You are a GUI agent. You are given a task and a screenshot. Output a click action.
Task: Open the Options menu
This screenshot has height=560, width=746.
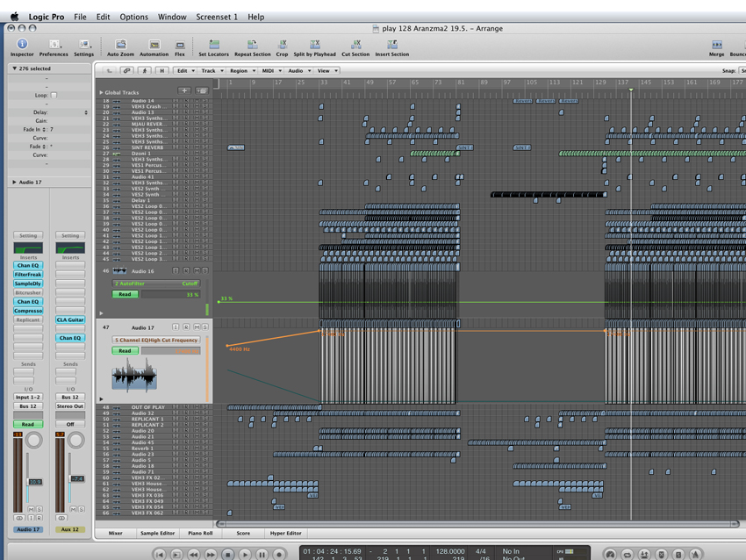(133, 17)
